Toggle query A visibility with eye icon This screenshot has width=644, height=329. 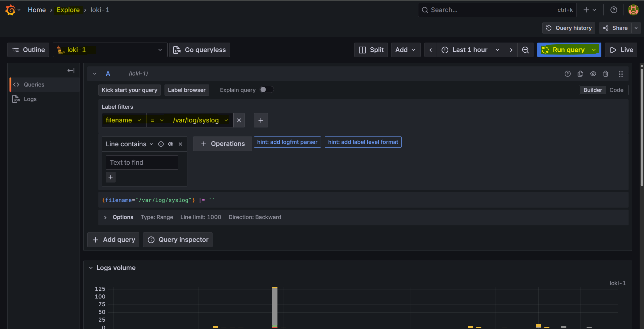(593, 74)
